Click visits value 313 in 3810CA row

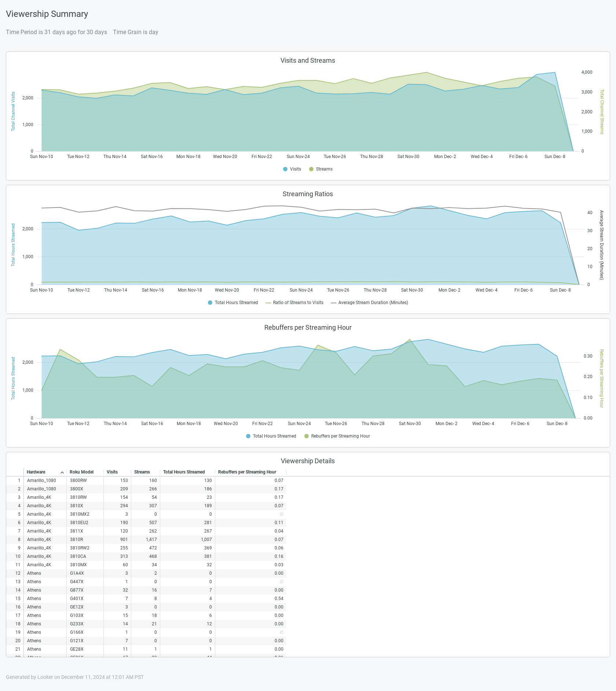coord(124,556)
